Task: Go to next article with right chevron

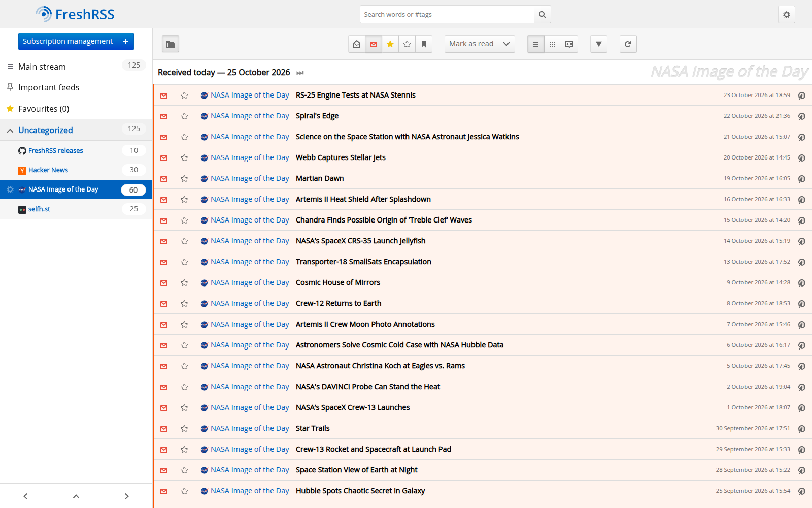Action: point(127,496)
